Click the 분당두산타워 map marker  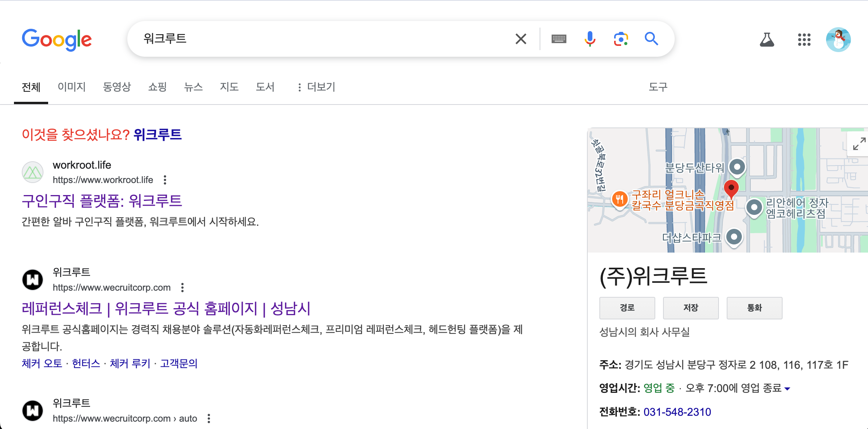(x=737, y=168)
